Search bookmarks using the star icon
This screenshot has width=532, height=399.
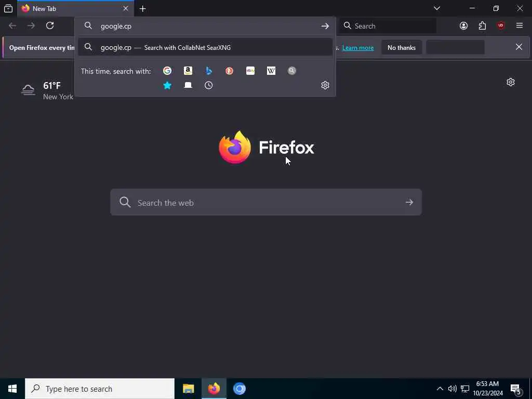click(x=167, y=85)
